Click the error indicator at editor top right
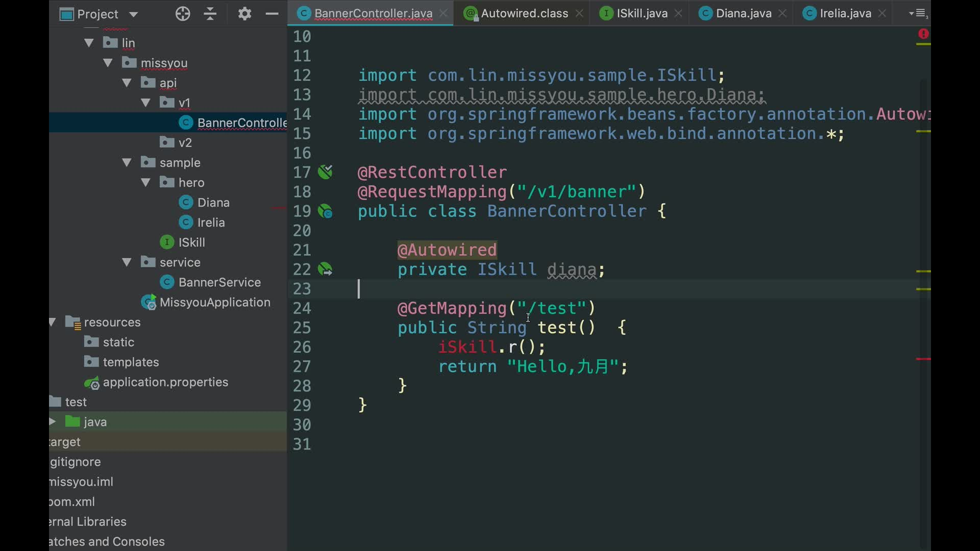The width and height of the screenshot is (980, 551). coord(923,34)
